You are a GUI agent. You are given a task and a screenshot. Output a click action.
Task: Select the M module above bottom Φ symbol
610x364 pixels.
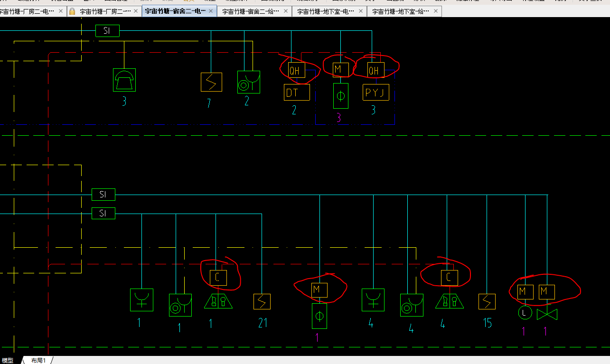point(319,290)
